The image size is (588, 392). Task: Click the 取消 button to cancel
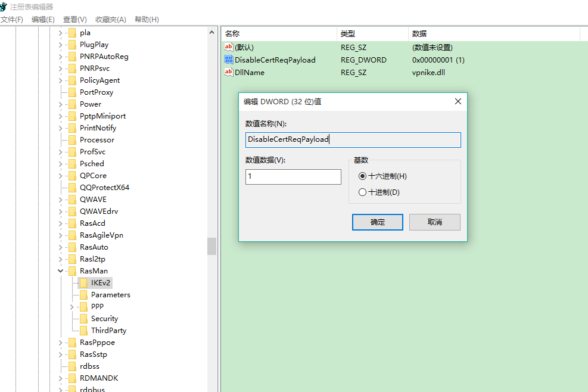pyautogui.click(x=435, y=222)
